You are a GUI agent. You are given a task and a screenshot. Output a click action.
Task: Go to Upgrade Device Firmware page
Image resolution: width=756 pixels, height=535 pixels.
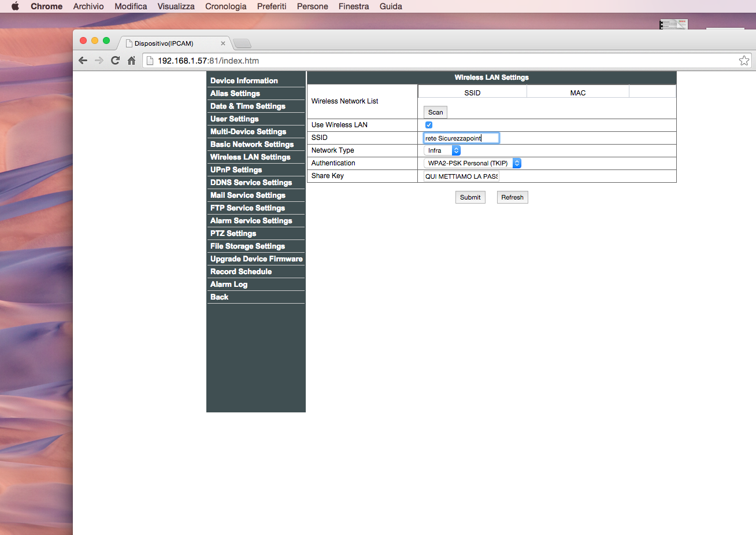click(x=256, y=259)
